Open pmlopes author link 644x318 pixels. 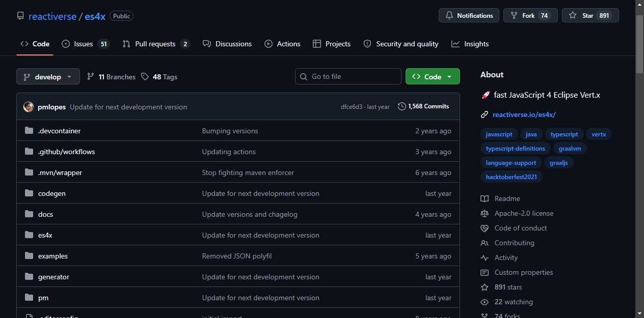(51, 107)
